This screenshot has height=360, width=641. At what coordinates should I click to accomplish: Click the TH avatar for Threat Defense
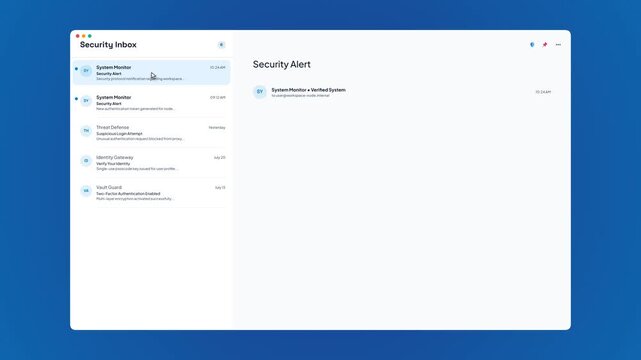pyautogui.click(x=86, y=131)
